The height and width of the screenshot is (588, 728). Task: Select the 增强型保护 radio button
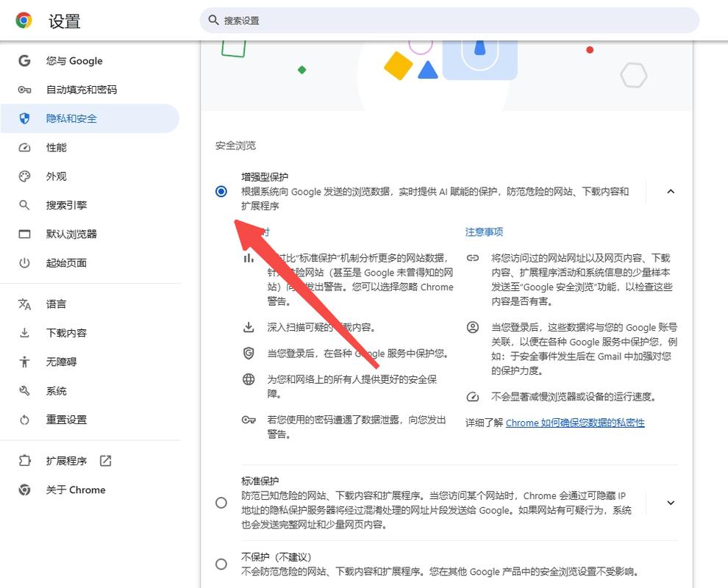pos(221,191)
